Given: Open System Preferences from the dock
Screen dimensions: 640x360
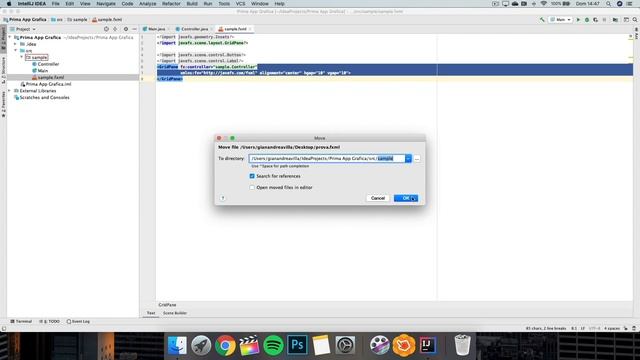Looking at the screenshot, I should tap(345, 345).
